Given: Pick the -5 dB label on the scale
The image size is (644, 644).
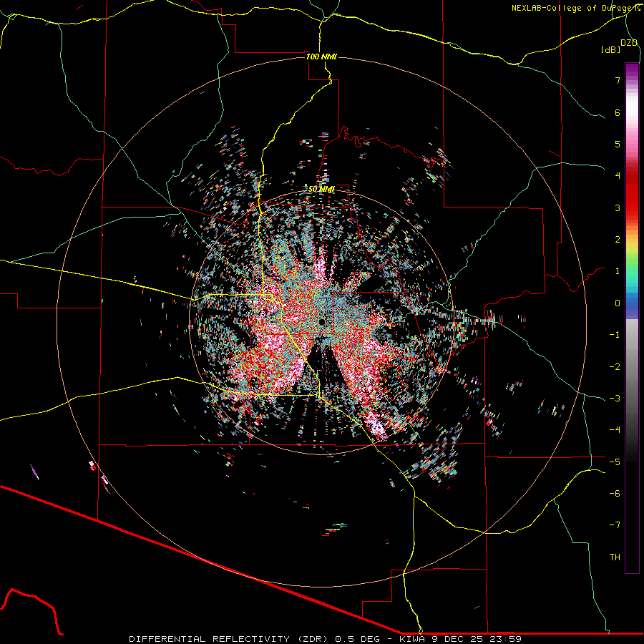Looking at the screenshot, I should pos(615,462).
